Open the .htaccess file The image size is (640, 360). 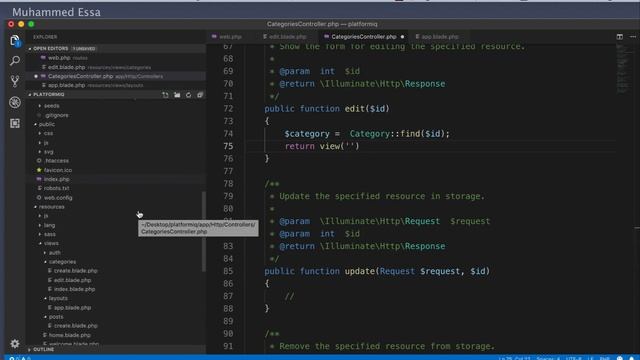[x=56, y=161]
